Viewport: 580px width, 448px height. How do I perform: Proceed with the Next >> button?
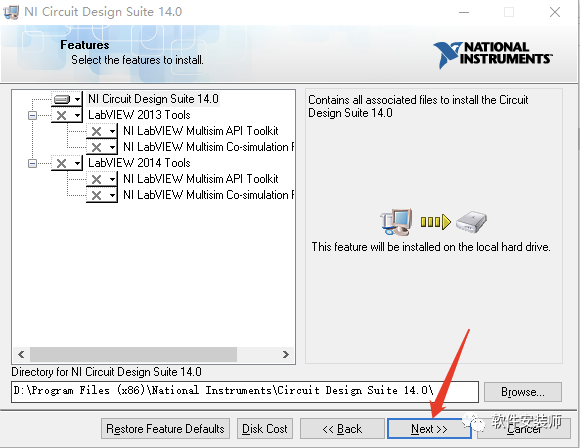[429, 429]
